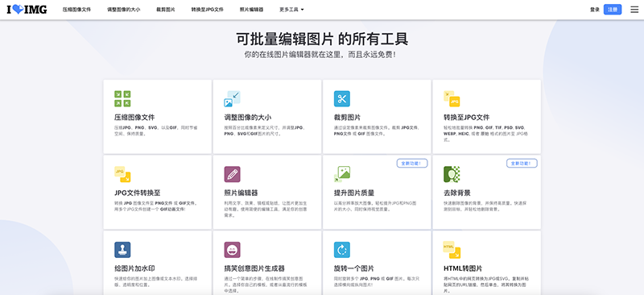Click the 给图片加水印 stamp icon
644x295 pixels.
[x=122, y=250]
